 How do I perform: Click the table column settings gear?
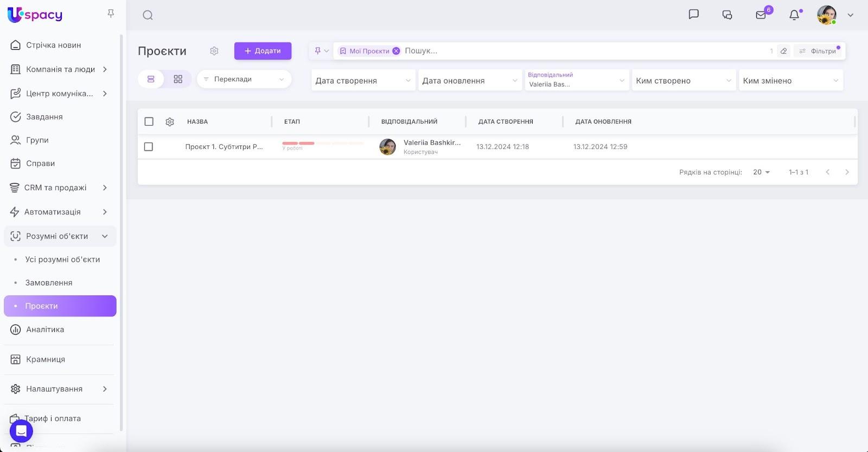pos(170,122)
